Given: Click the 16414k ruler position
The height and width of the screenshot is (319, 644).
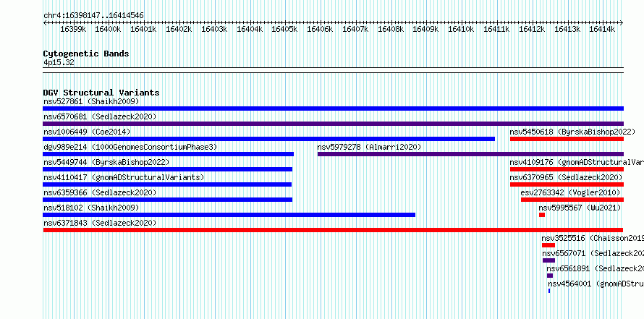Looking at the screenshot, I should click(602, 29).
